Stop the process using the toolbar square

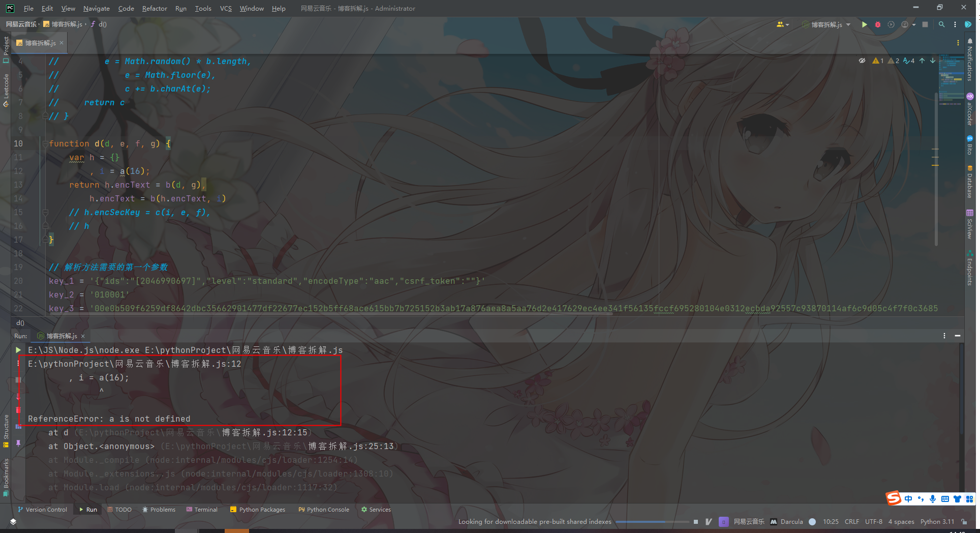point(925,24)
